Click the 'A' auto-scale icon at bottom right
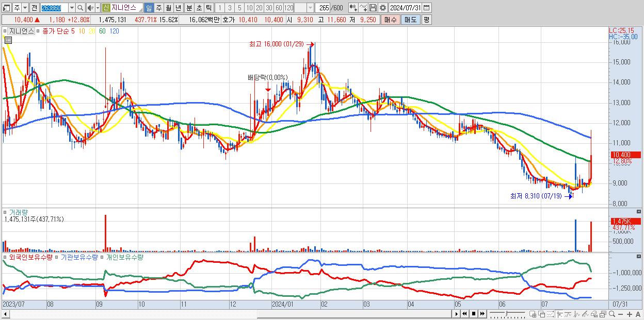 click(638, 314)
